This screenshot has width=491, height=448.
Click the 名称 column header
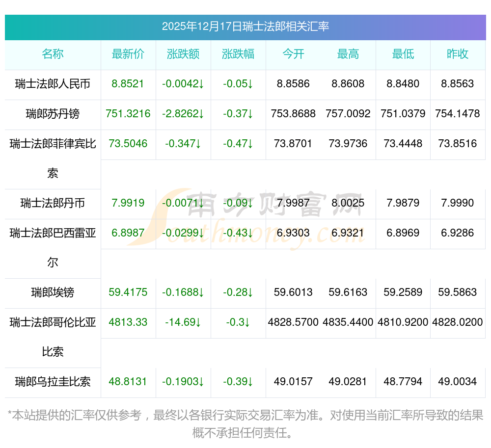(53, 54)
